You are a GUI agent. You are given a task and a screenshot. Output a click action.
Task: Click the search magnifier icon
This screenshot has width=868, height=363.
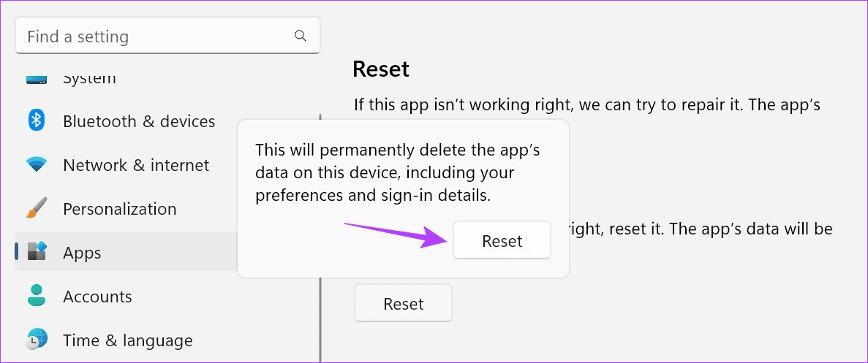300,36
